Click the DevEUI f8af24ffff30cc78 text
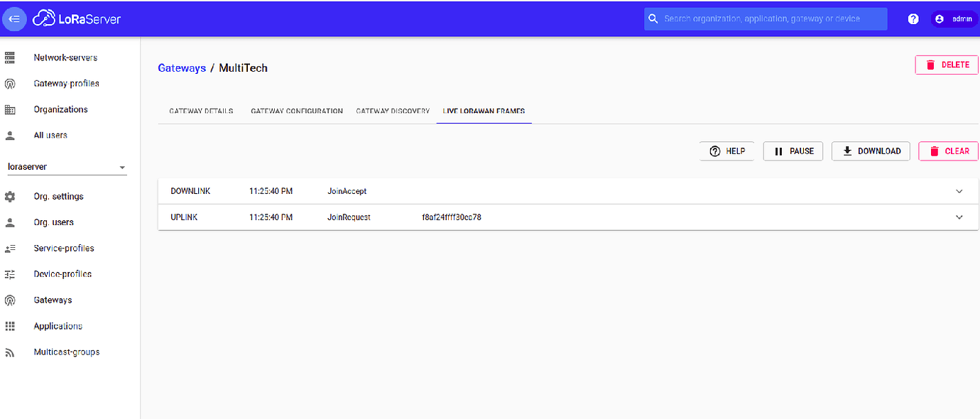This screenshot has height=419, width=980. 452,217
